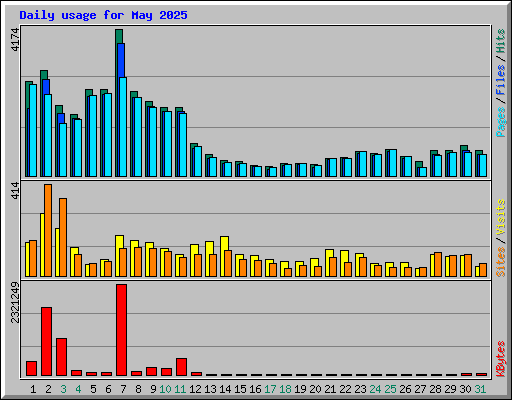Click green day label 31 on x-axis
This screenshot has height=400, width=512.
tap(480, 389)
